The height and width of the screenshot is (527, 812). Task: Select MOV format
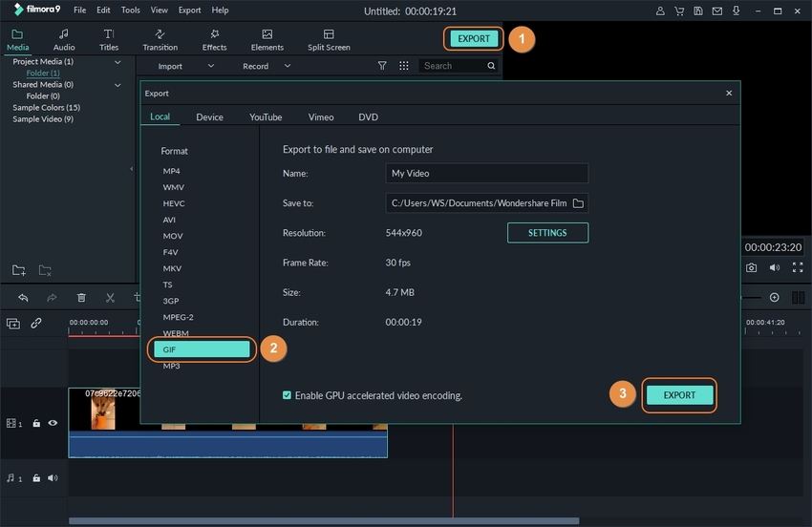click(173, 236)
